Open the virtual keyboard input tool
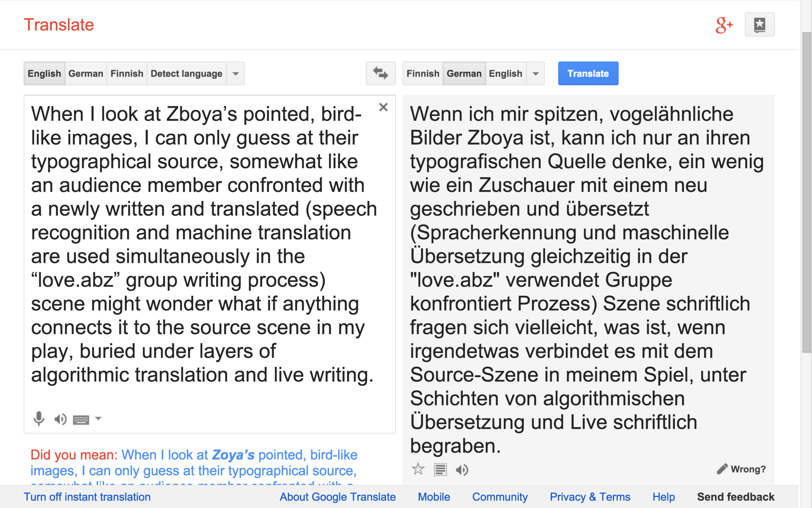The height and width of the screenshot is (508, 812). pyautogui.click(x=81, y=420)
